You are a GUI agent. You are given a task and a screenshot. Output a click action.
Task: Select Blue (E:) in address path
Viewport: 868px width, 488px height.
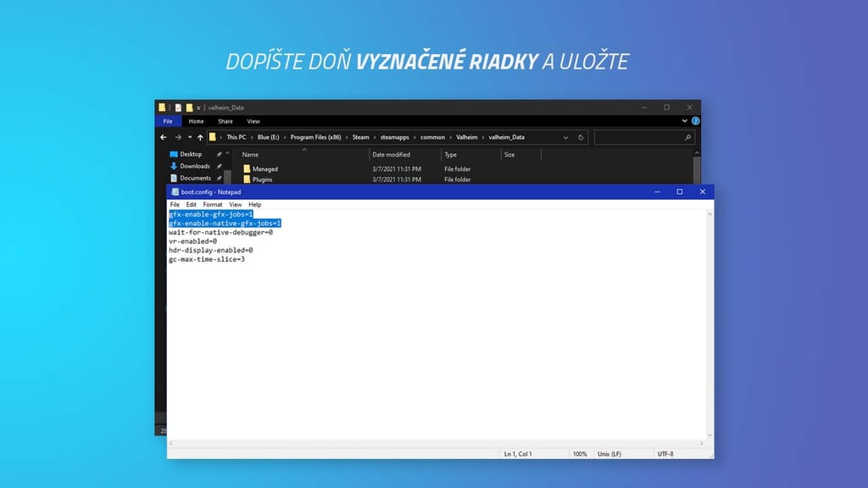click(268, 137)
